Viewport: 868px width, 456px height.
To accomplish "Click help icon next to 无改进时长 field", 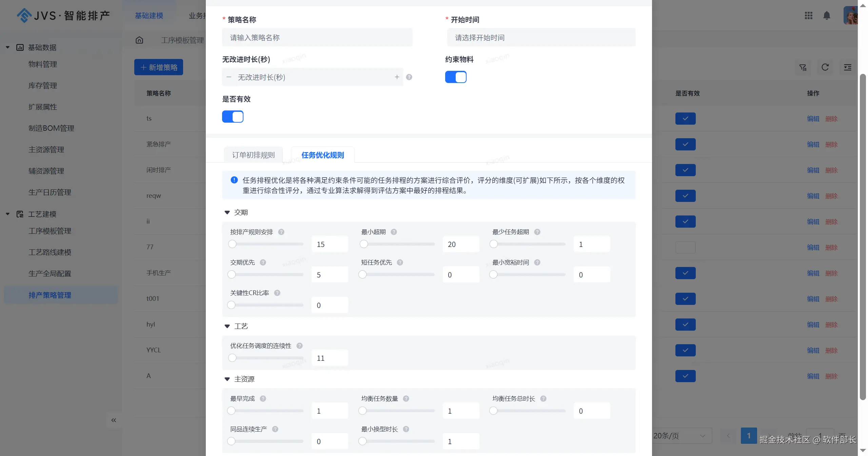I will 409,77.
